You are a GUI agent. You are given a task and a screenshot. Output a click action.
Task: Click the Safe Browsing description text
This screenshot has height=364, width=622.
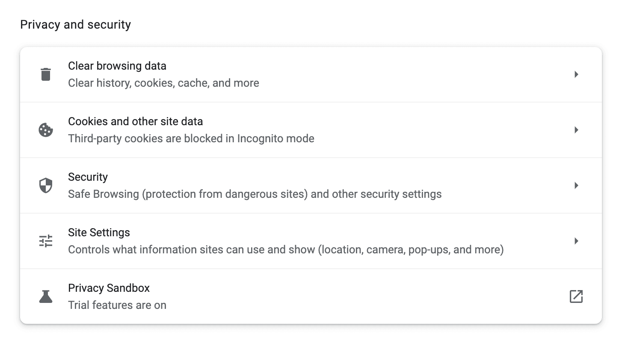[x=255, y=194]
